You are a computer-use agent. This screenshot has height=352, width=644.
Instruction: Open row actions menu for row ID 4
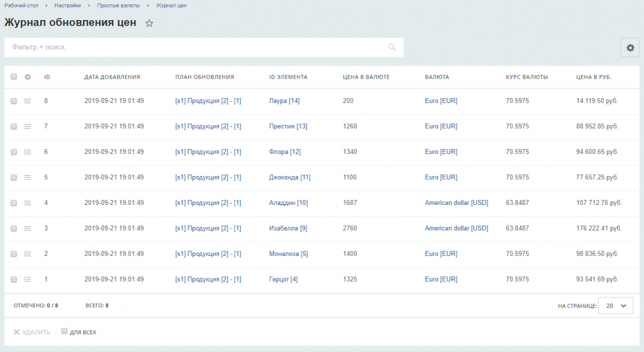[28, 202]
